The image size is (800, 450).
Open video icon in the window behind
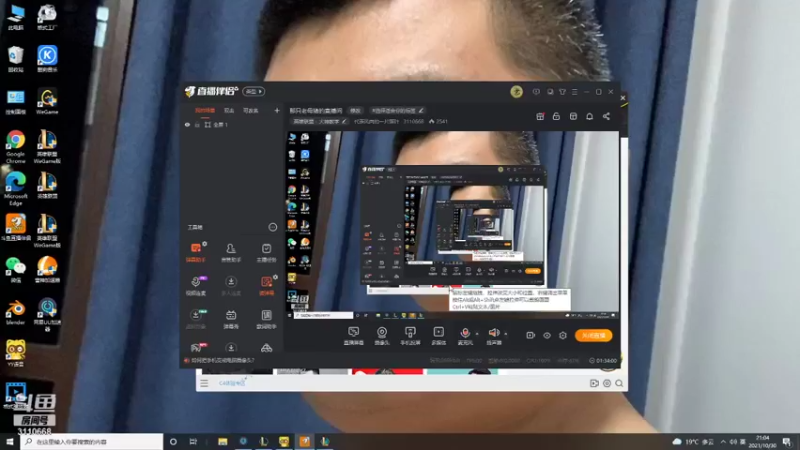click(x=594, y=383)
